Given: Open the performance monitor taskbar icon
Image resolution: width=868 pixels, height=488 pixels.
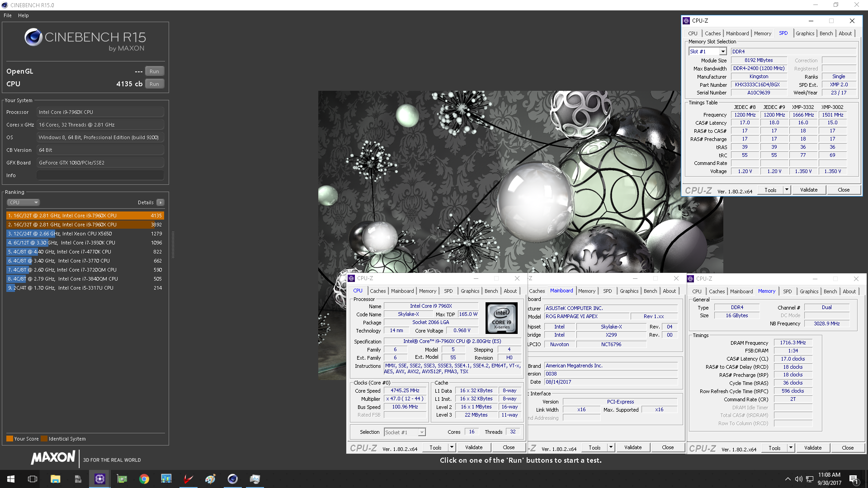Looking at the screenshot, I should (255, 479).
